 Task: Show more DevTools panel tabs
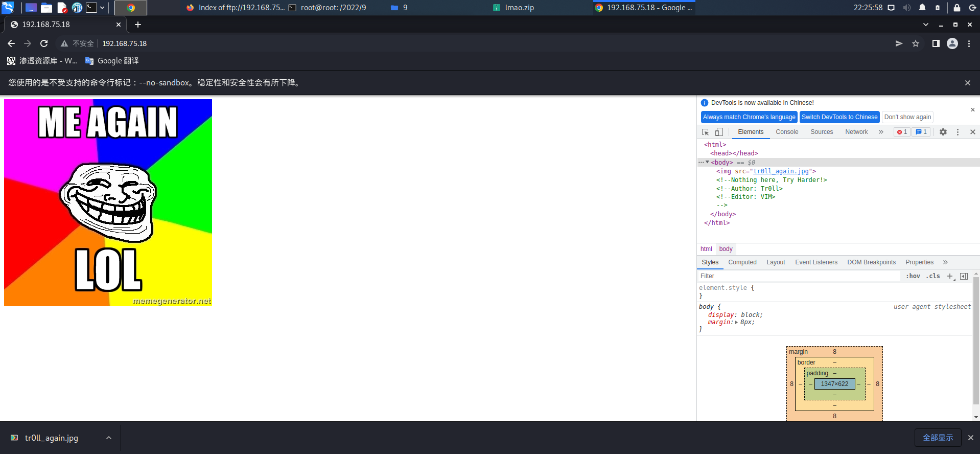coord(881,132)
